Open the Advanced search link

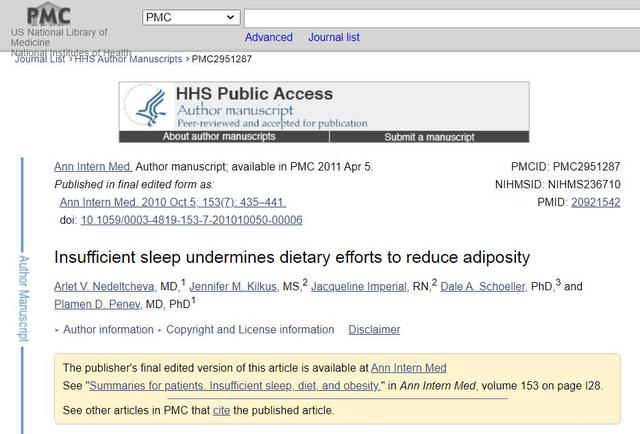click(x=269, y=37)
